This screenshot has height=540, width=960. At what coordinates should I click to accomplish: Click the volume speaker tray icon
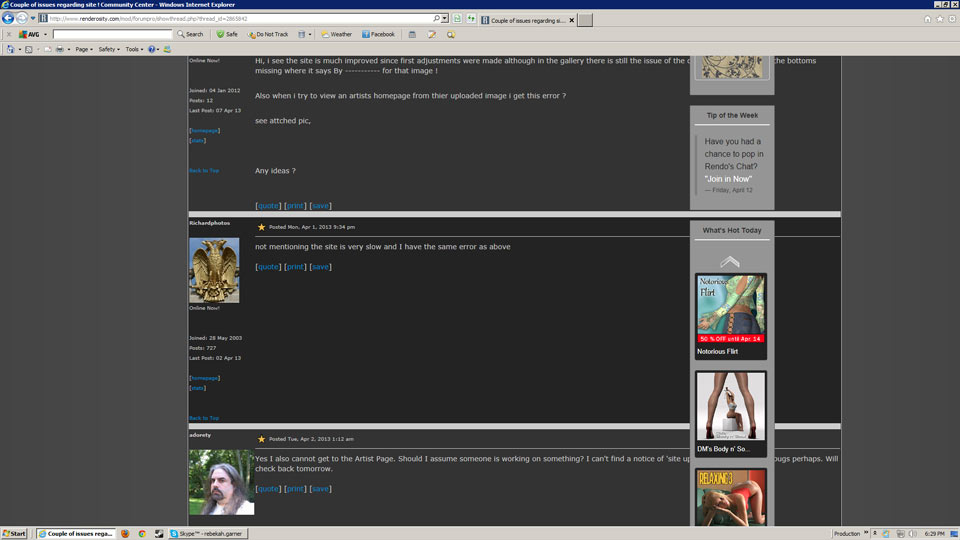(x=912, y=534)
